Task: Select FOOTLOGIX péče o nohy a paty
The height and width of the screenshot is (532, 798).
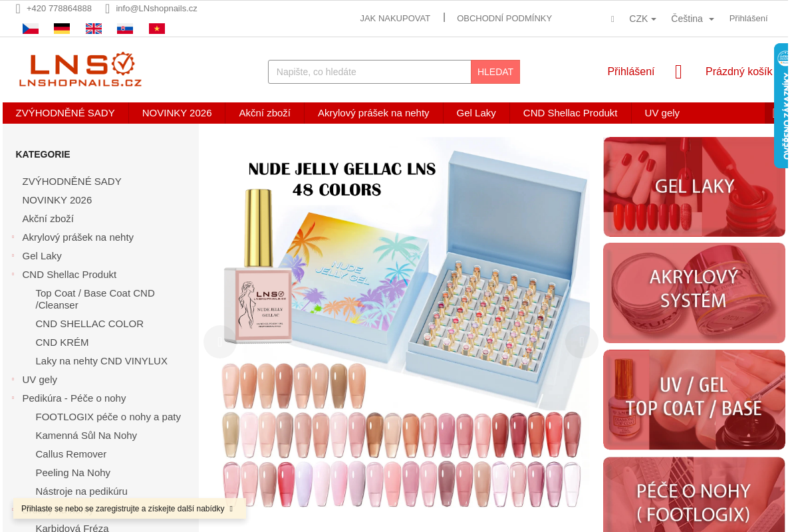Action: point(108,417)
